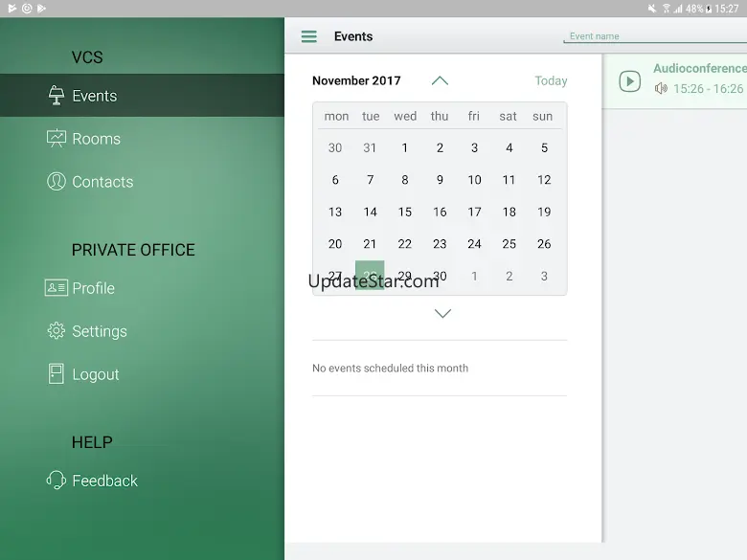Viewport: 747px width, 560px height.
Task: Select November 20 in the calendar
Action: (335, 244)
